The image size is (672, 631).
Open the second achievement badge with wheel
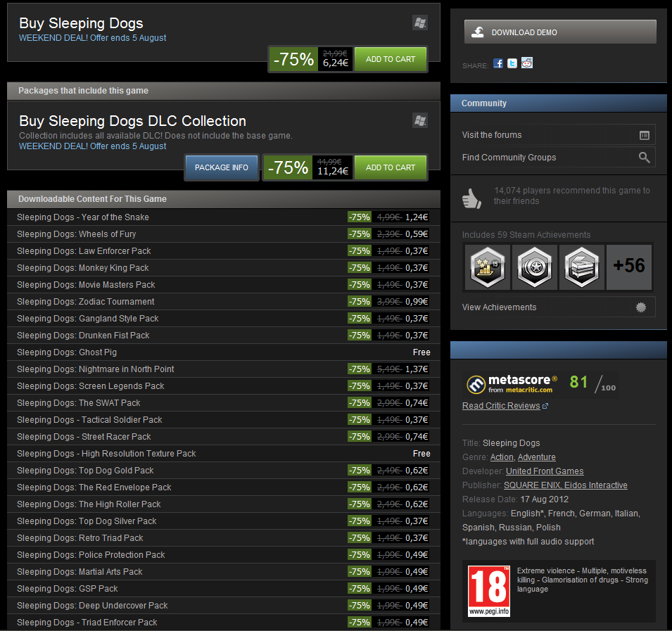click(x=534, y=267)
